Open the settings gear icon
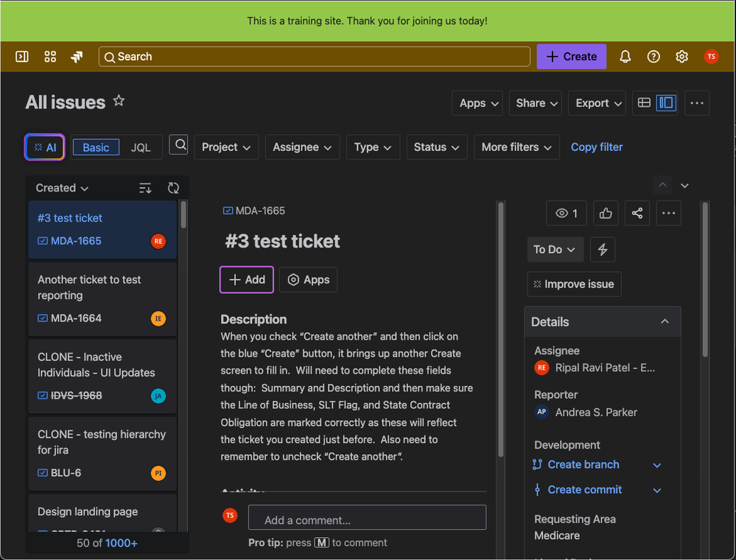The image size is (736, 560). (x=681, y=57)
